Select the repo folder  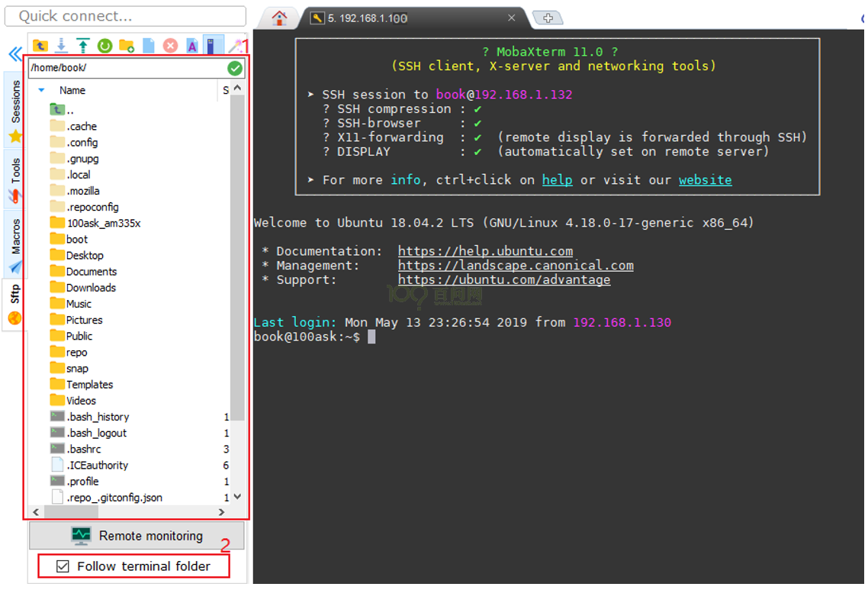point(69,353)
